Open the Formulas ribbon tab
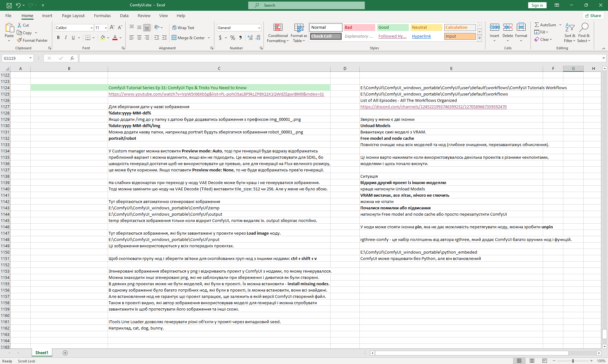This screenshot has height=364, width=608. 102,16
